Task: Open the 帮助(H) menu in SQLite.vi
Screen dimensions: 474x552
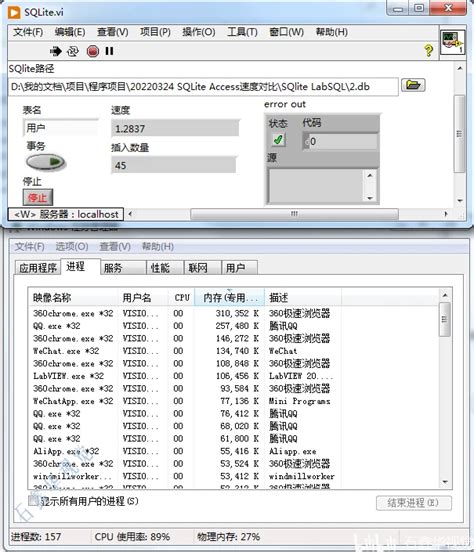Action: point(331,32)
